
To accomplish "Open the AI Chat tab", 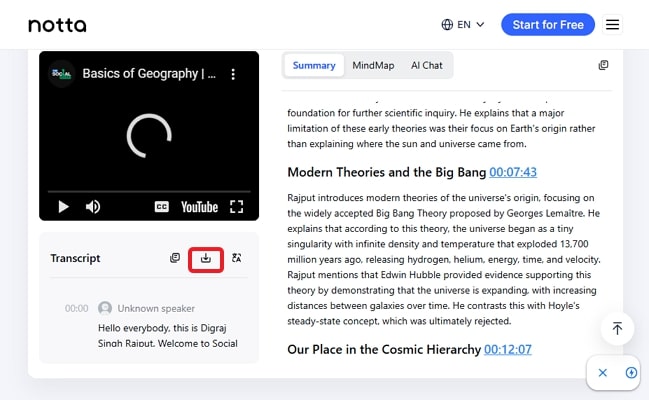I will 426,66.
